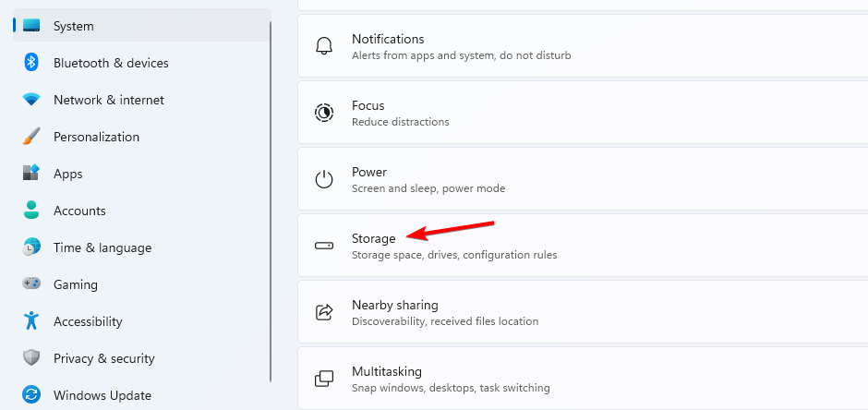
Task: Click the Privacy & security shield icon
Action: (x=31, y=358)
